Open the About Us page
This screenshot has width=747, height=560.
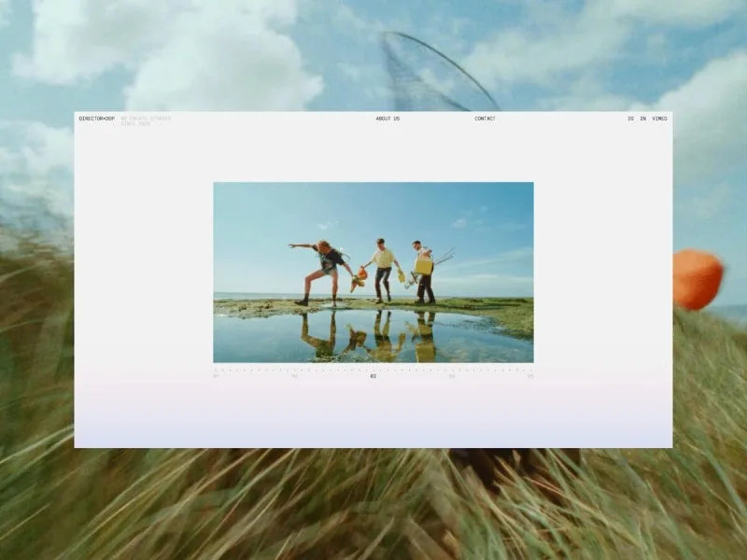[x=388, y=119]
